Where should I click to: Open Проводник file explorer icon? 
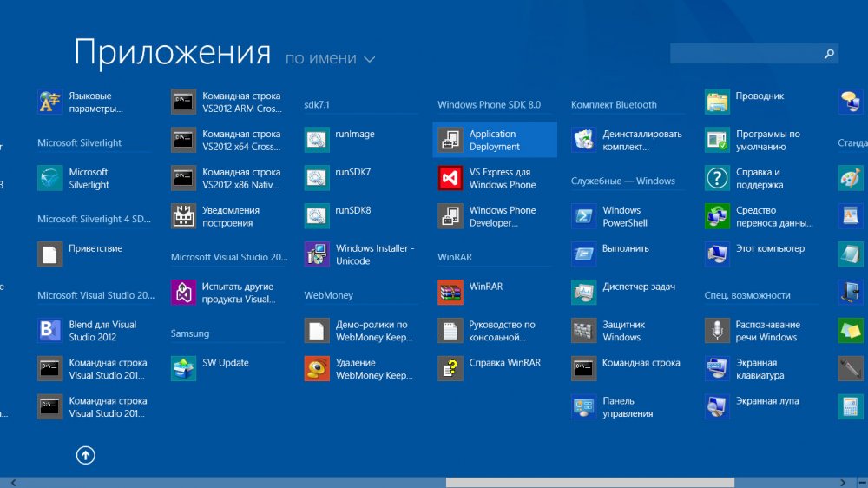pos(717,102)
